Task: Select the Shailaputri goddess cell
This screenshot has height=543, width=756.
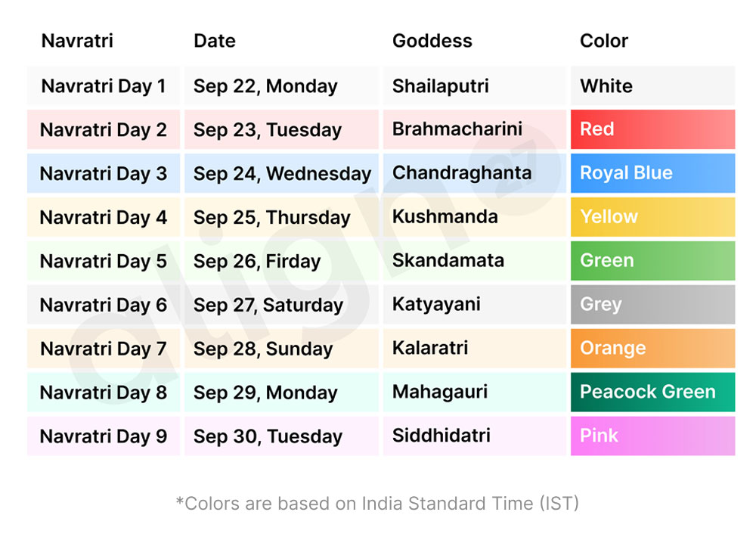Action: 441,86
